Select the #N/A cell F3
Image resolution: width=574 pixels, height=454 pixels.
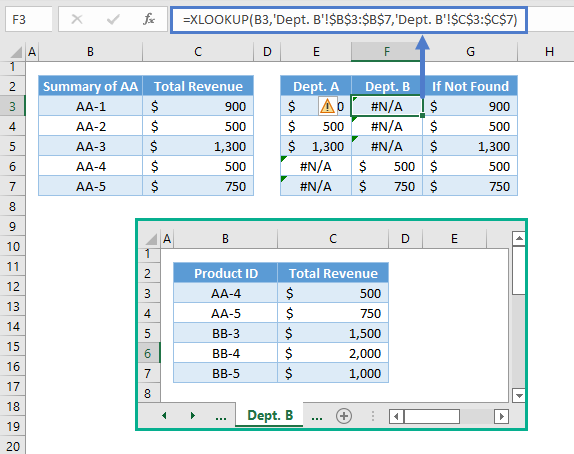[387, 107]
